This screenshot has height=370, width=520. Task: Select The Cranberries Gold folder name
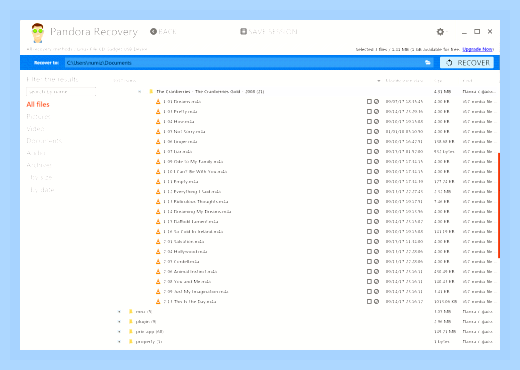point(210,92)
